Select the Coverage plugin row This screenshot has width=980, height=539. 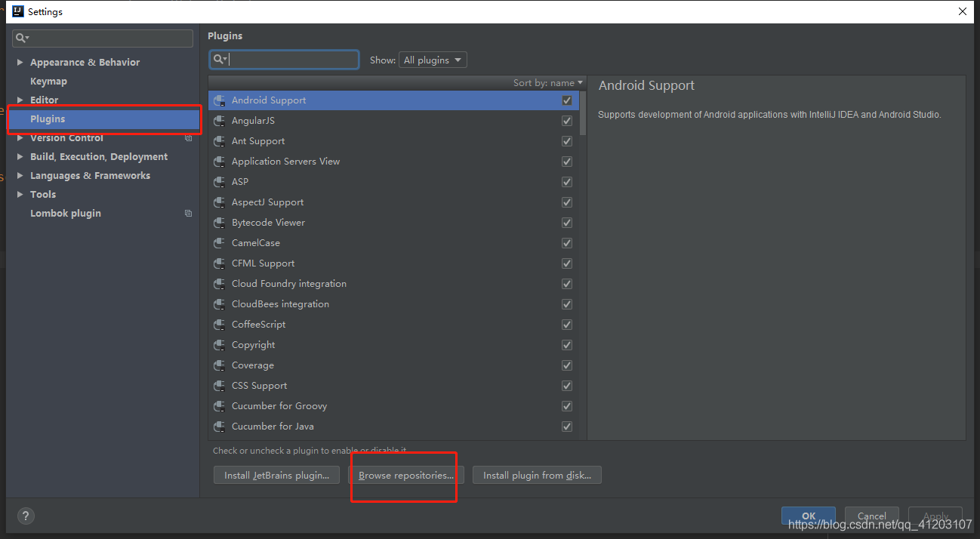[x=393, y=365]
